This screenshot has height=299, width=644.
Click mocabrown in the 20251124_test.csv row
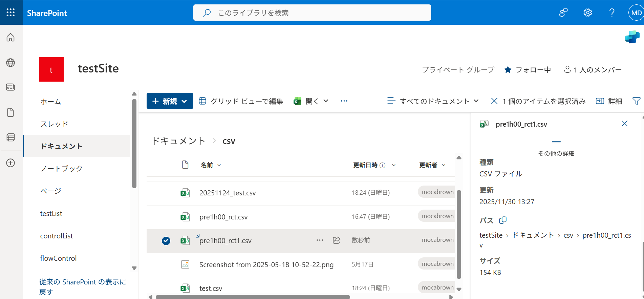(x=437, y=192)
